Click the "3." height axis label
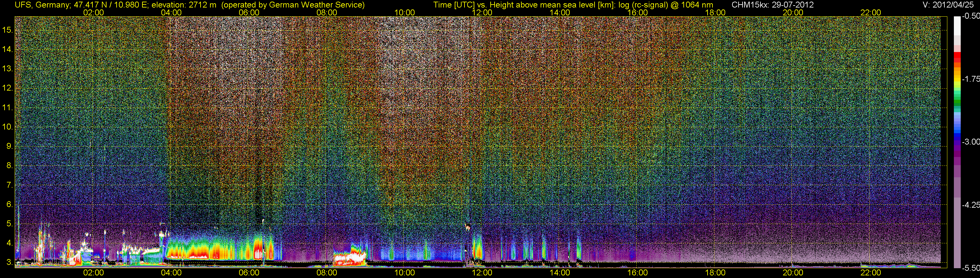 (x=9, y=262)
